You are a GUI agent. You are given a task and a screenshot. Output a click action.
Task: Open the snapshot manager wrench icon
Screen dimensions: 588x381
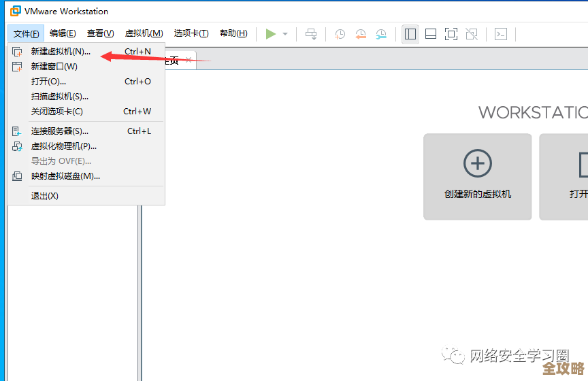pyautogui.click(x=381, y=34)
